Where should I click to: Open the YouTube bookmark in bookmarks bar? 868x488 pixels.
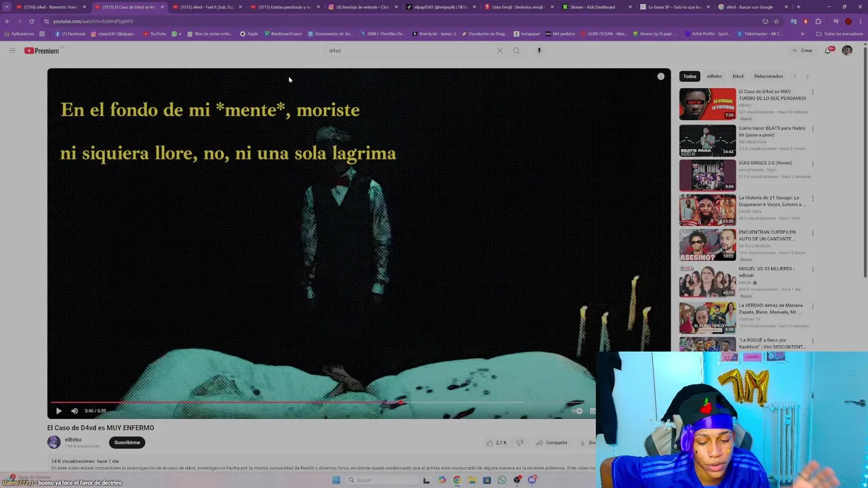point(155,34)
